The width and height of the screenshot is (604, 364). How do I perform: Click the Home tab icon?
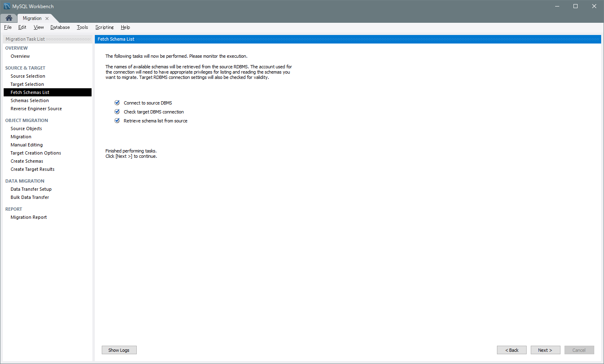tap(9, 18)
